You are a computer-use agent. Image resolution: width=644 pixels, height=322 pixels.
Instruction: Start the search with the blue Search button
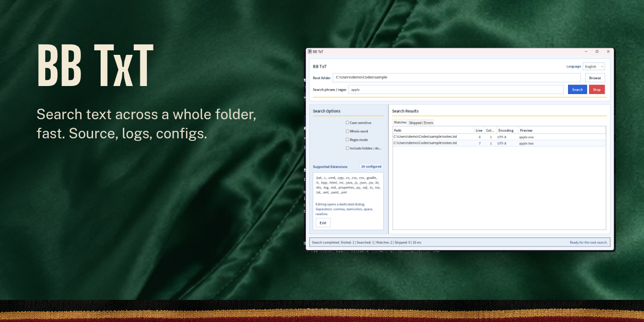578,90
